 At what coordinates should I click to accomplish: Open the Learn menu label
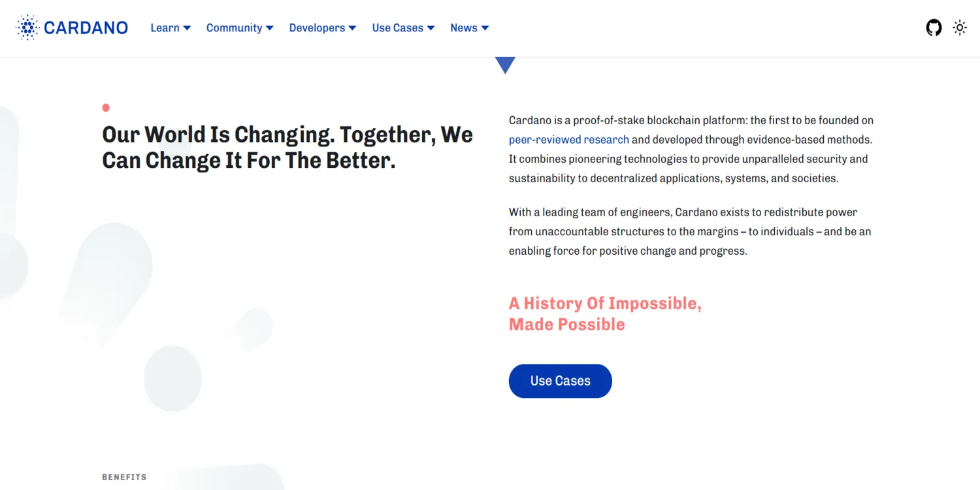(x=165, y=27)
